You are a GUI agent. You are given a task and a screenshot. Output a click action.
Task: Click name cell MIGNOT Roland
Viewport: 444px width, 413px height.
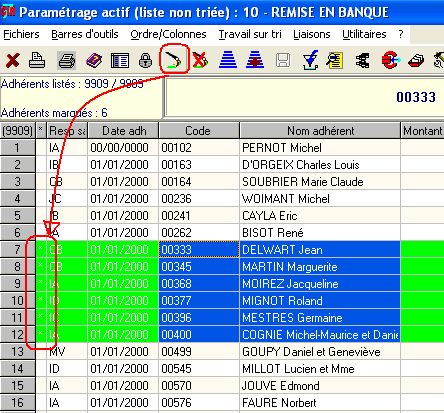point(320,301)
